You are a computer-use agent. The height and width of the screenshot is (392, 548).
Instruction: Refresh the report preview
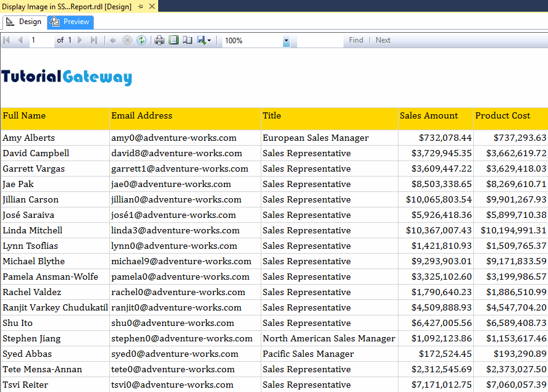[x=141, y=40]
